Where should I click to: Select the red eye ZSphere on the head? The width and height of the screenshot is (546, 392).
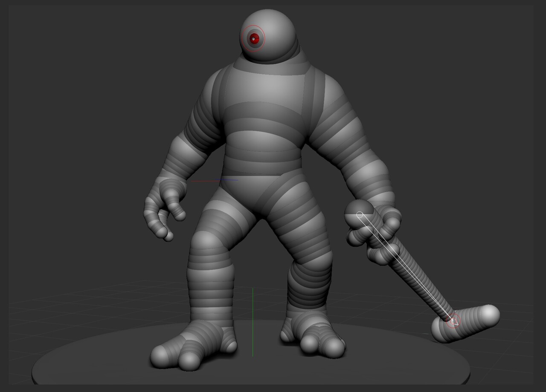tap(255, 38)
